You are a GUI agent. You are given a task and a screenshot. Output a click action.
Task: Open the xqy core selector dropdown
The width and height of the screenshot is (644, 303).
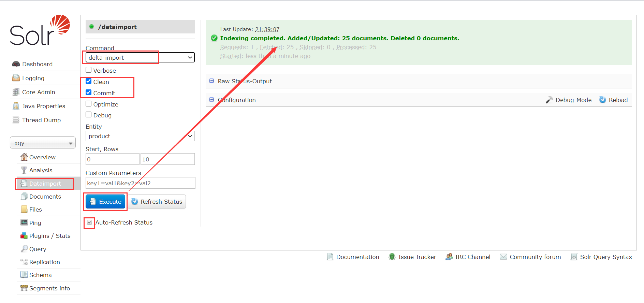pos(43,143)
